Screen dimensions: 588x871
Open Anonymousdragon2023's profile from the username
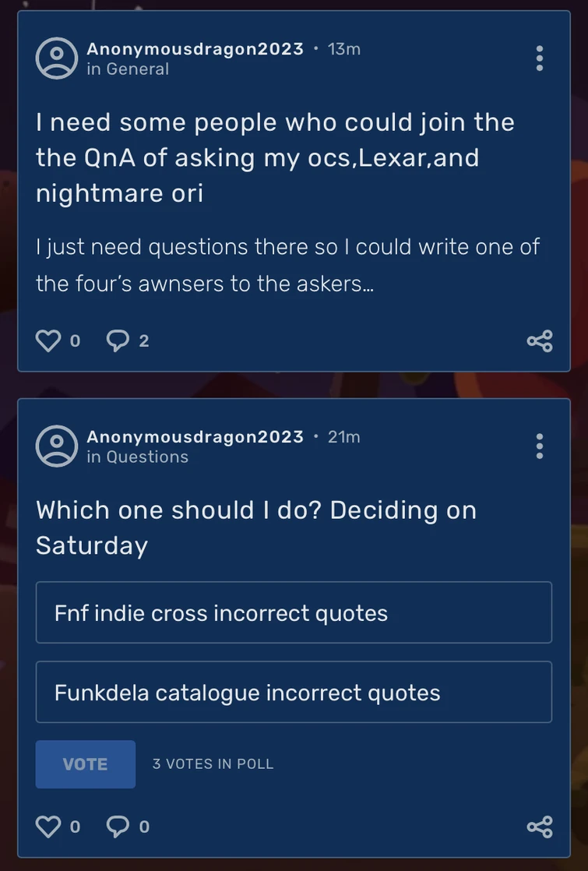(x=195, y=48)
